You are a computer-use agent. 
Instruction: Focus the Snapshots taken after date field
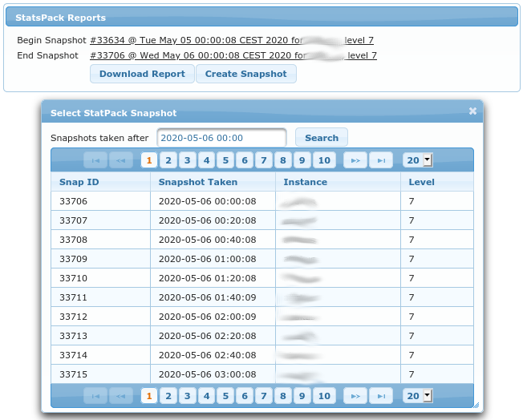[x=222, y=137]
